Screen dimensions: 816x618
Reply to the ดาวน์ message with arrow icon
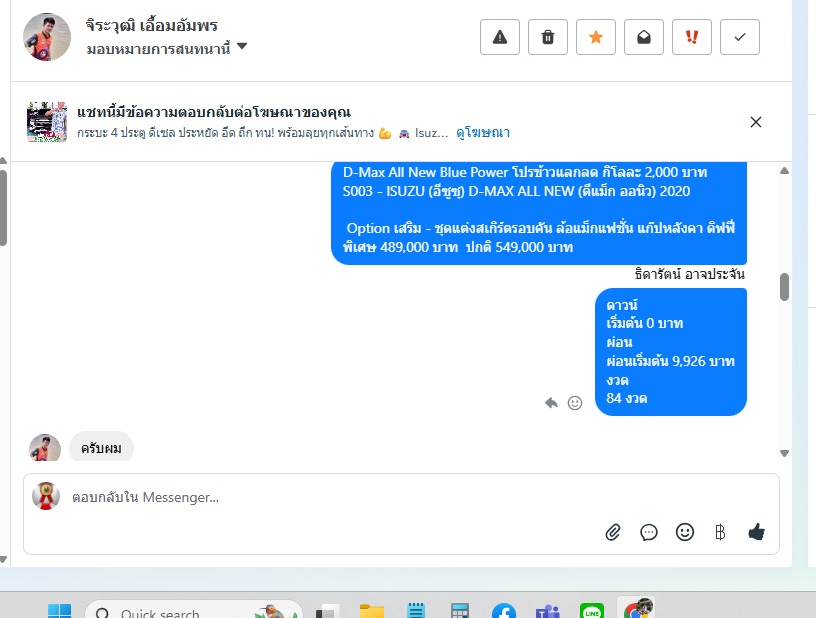(x=551, y=403)
